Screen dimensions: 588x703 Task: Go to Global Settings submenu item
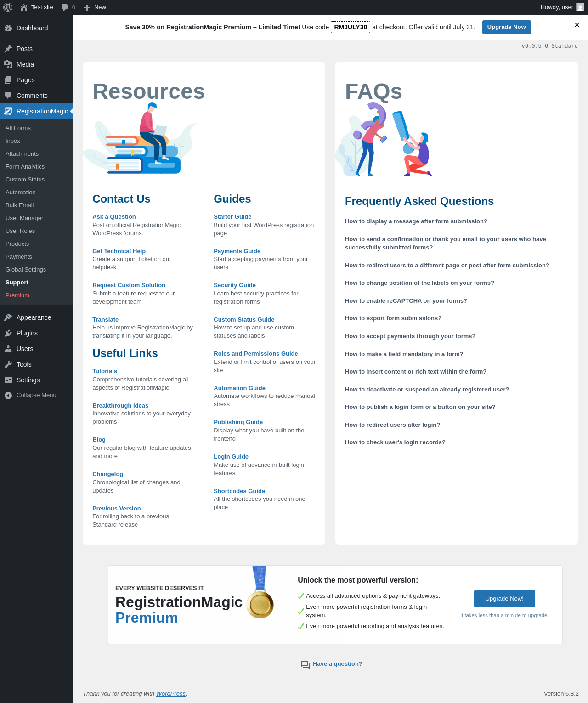point(26,270)
